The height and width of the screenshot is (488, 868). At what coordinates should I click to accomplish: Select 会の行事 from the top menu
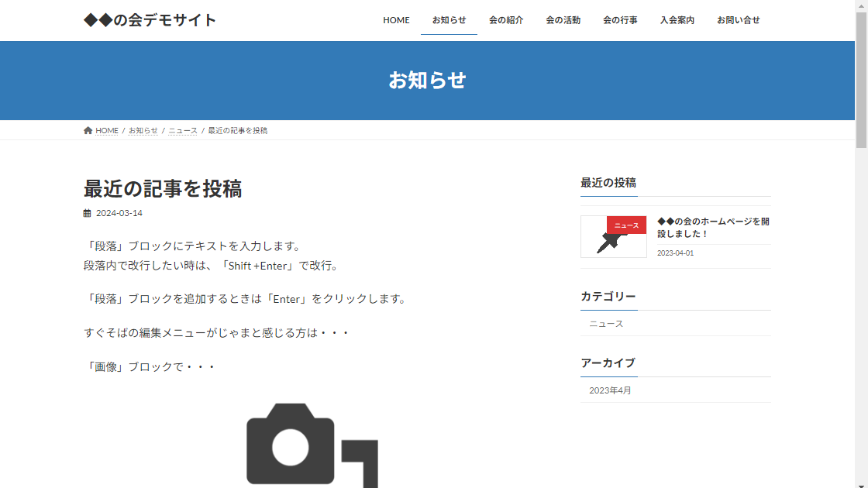pos(620,20)
